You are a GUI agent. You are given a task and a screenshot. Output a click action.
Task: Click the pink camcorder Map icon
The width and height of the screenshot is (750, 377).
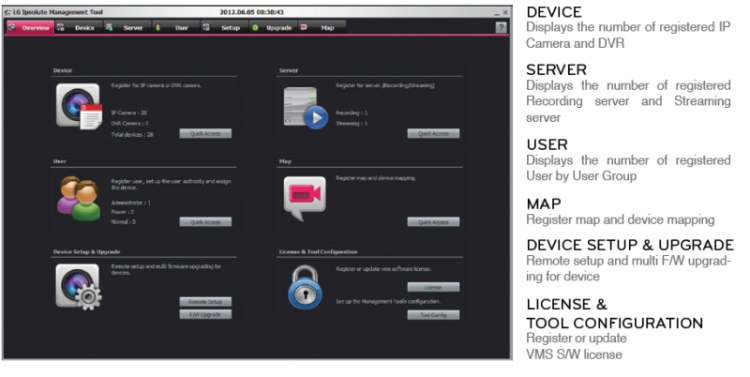tap(305, 199)
